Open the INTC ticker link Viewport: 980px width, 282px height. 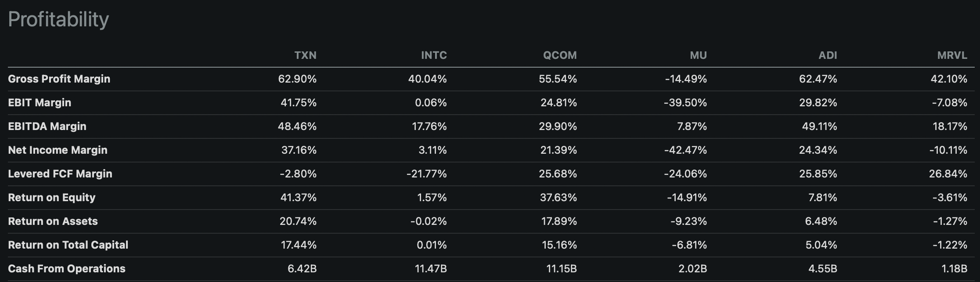[x=434, y=55]
